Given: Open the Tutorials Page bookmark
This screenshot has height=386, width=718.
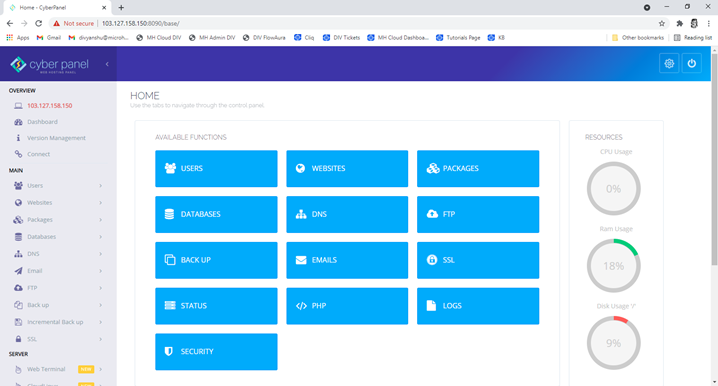Looking at the screenshot, I should pos(458,38).
